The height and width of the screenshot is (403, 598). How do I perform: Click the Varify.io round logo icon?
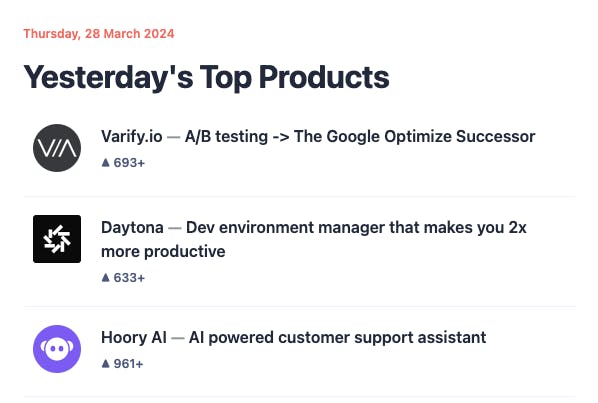tap(57, 148)
